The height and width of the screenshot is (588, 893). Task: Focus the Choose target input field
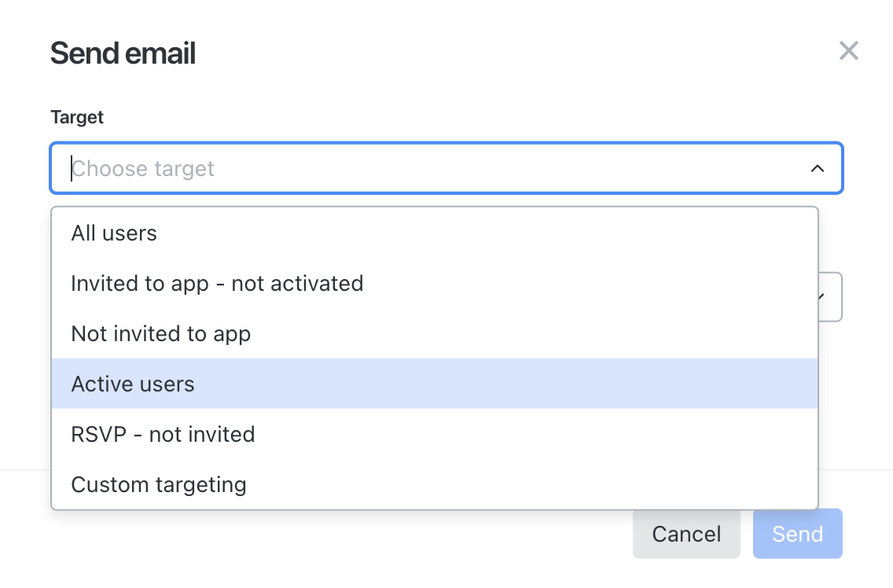(x=446, y=168)
